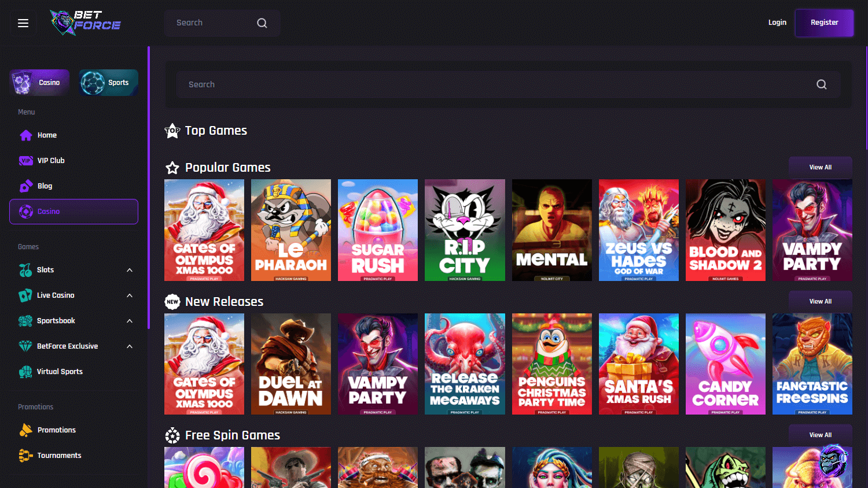Click the Live Casino icon

[26, 295]
